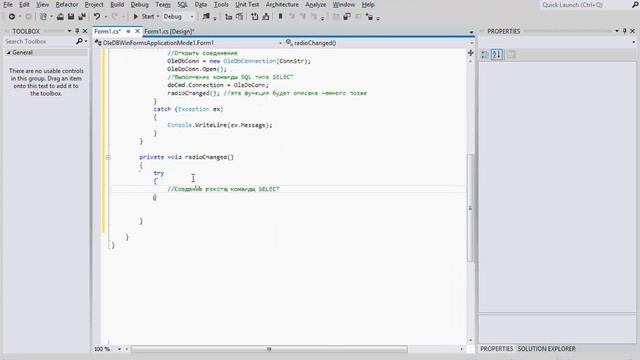640x360 pixels.
Task: Click the Navigate Forward toolbar icon
Action: (28, 17)
